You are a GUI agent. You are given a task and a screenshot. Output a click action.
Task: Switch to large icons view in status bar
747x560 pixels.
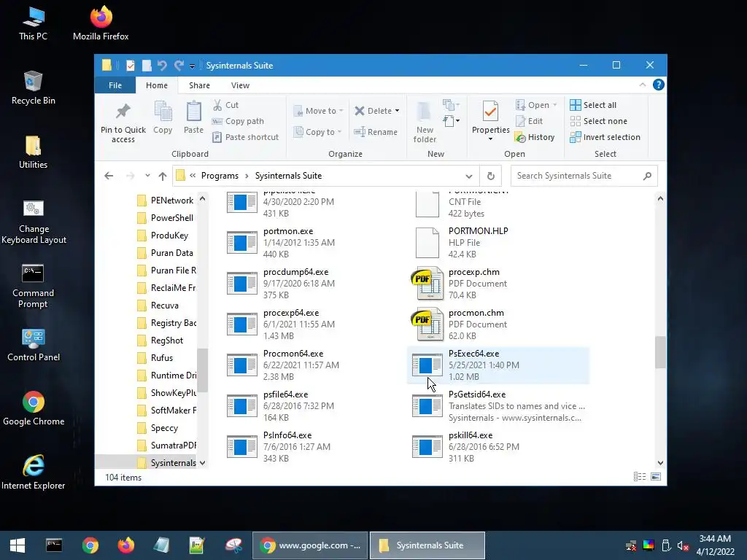[656, 477]
